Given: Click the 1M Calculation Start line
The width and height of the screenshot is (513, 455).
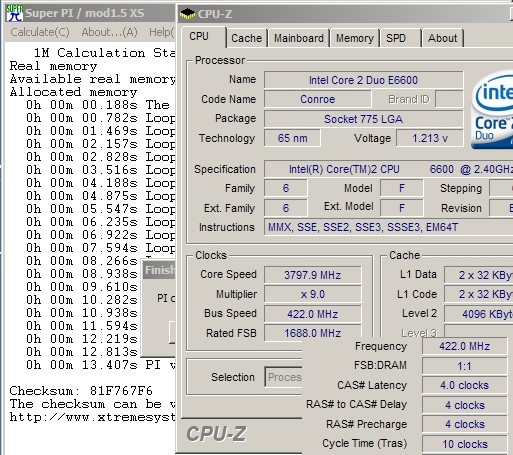Looking at the screenshot, I should [x=104, y=53].
